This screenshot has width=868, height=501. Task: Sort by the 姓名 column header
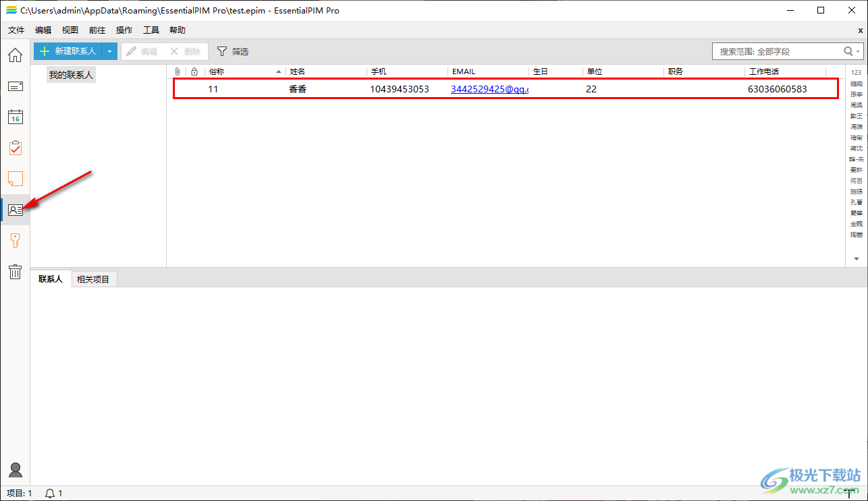326,71
